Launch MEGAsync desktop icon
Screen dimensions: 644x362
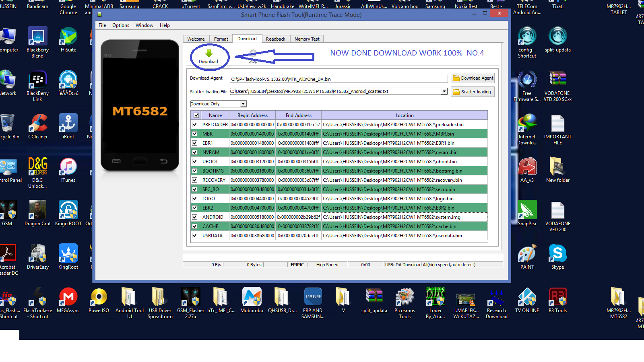pyautogui.click(x=68, y=300)
